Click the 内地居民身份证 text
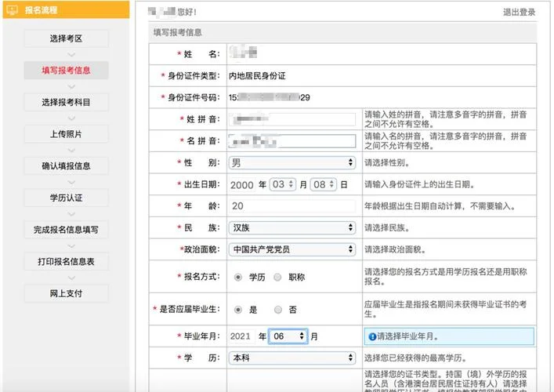This screenshot has width=554, height=392. pos(257,76)
